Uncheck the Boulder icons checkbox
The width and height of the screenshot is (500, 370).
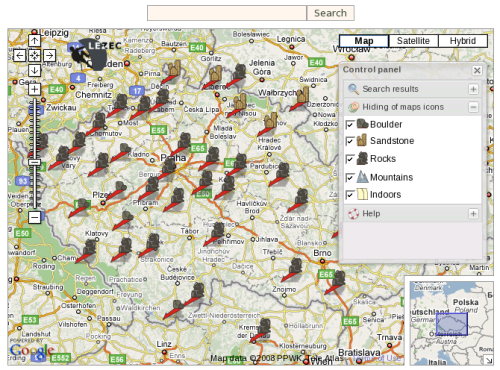pyautogui.click(x=350, y=125)
